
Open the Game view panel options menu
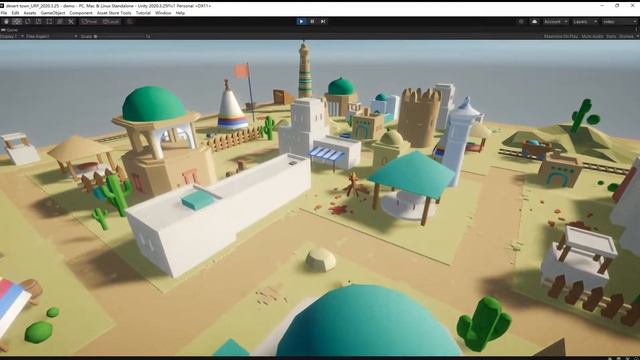pos(637,30)
